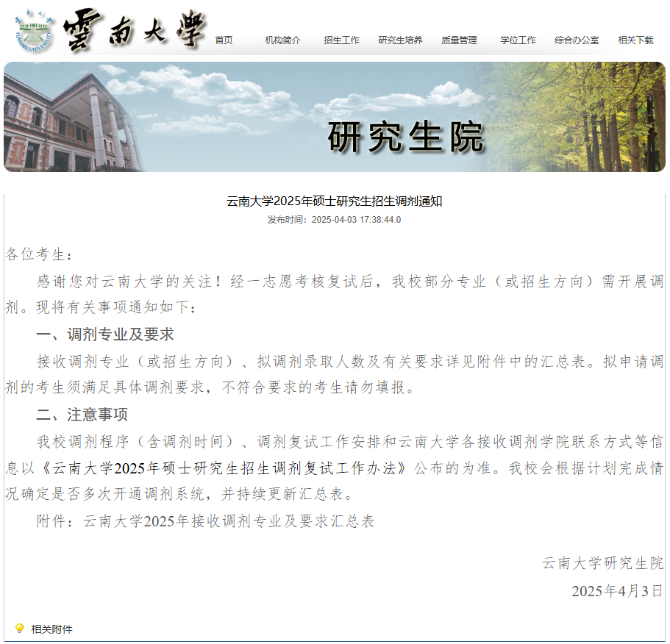Click the lightbulb icon beside 相关附件

pos(20,629)
